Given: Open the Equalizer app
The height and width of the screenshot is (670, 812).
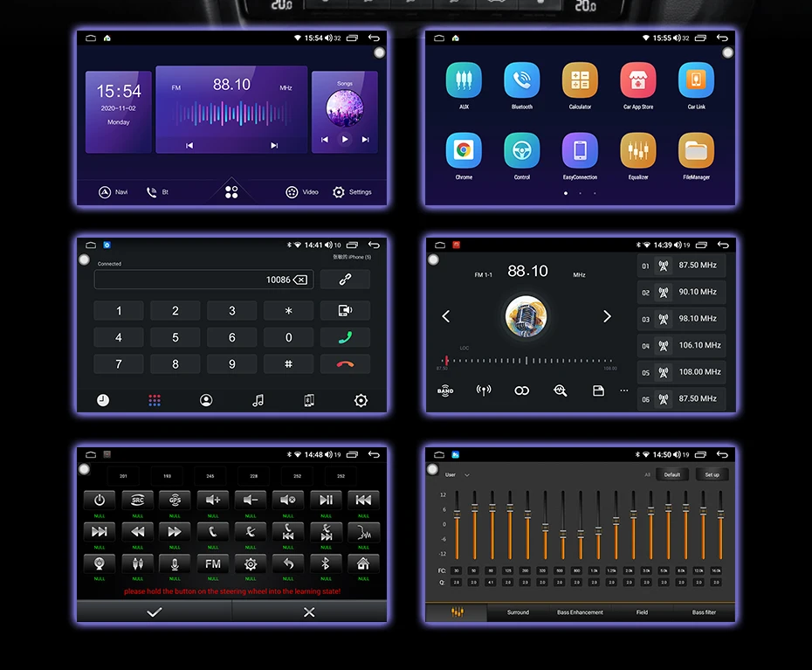Looking at the screenshot, I should click(638, 151).
